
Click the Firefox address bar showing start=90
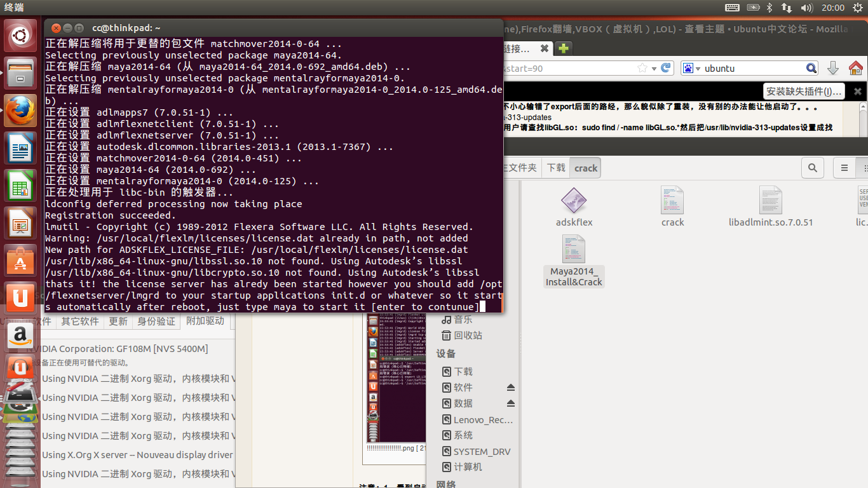pos(569,68)
